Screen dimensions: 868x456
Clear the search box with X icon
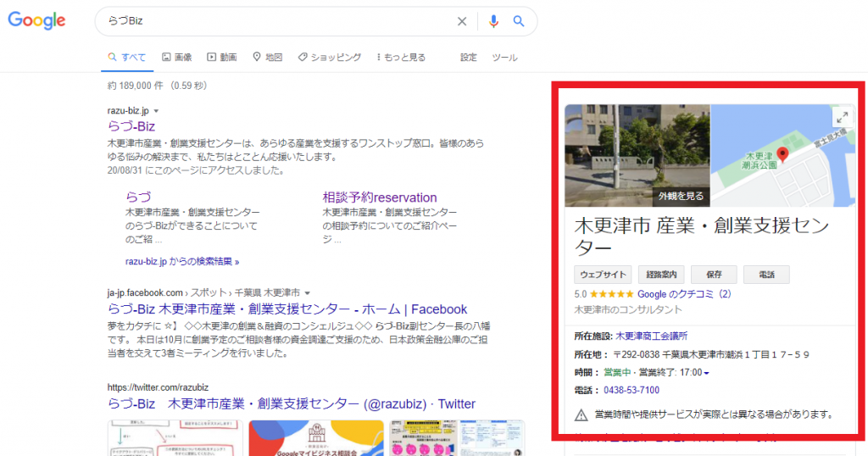[x=462, y=21]
